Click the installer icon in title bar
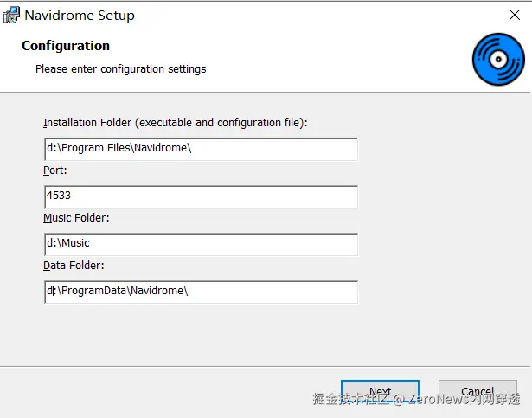The width and height of the screenshot is (532, 418). [x=11, y=16]
